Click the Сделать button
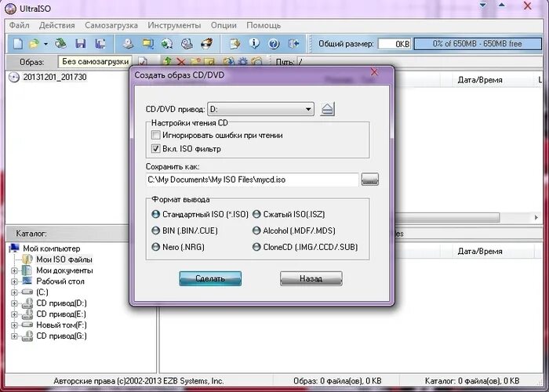This screenshot has width=549, height=392. click(x=210, y=278)
